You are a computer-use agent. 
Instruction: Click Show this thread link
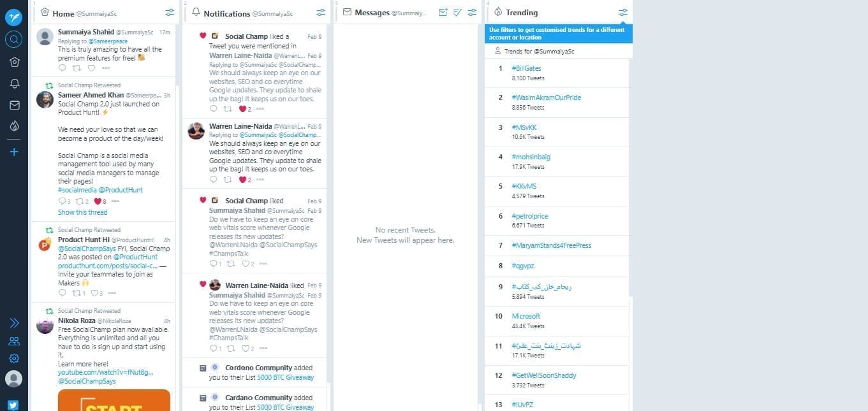click(x=83, y=212)
